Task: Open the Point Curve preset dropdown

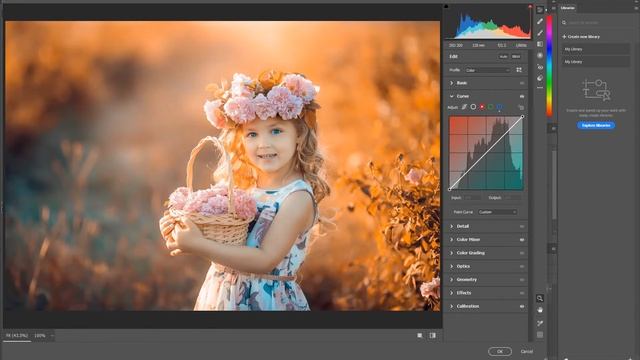Action: click(497, 212)
